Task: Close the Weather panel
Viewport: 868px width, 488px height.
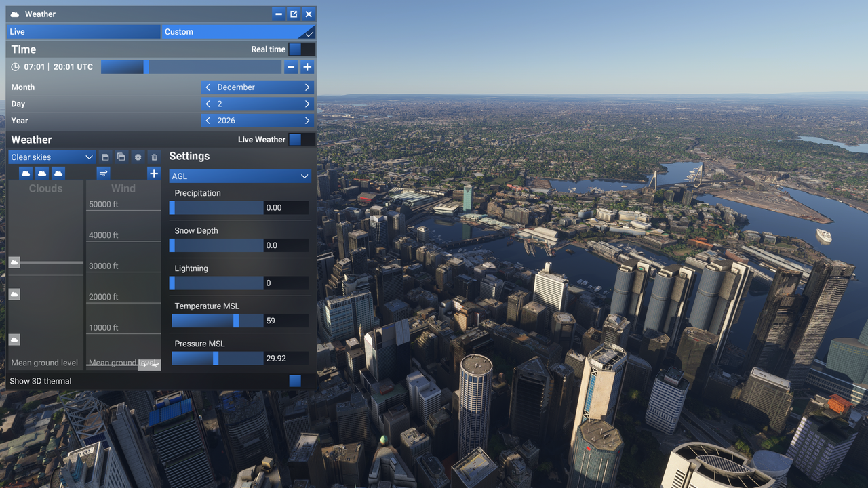Action: [x=309, y=14]
